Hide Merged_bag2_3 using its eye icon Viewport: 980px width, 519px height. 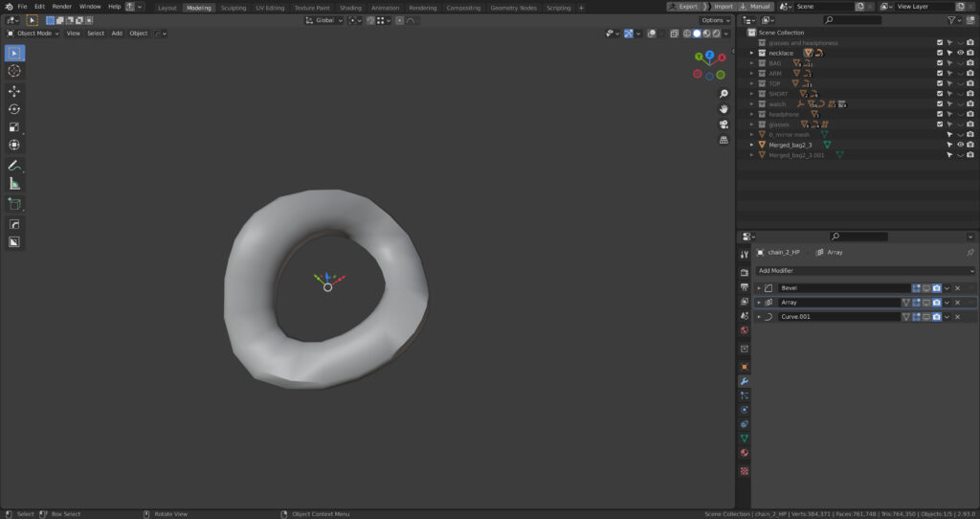960,145
